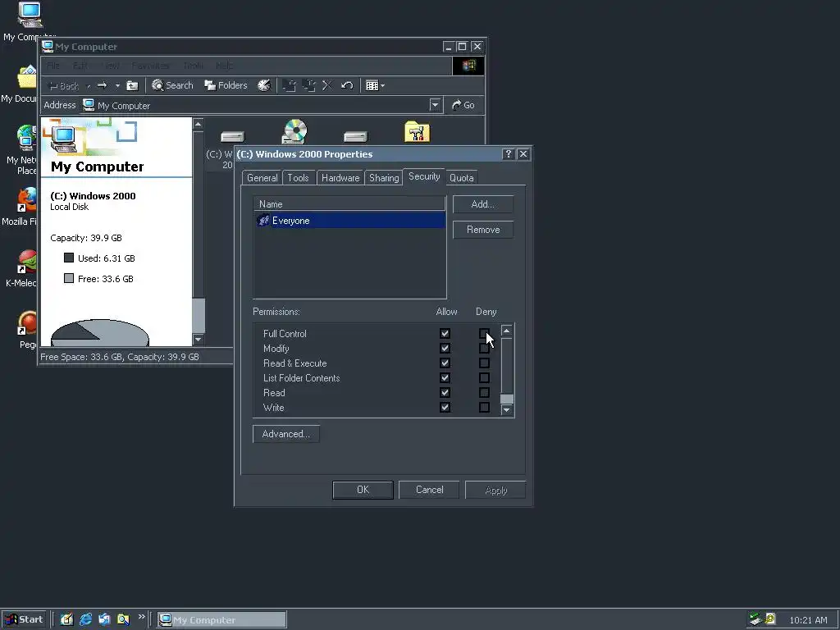Click the Undo toolbar icon
The image size is (840, 630).
click(x=347, y=85)
